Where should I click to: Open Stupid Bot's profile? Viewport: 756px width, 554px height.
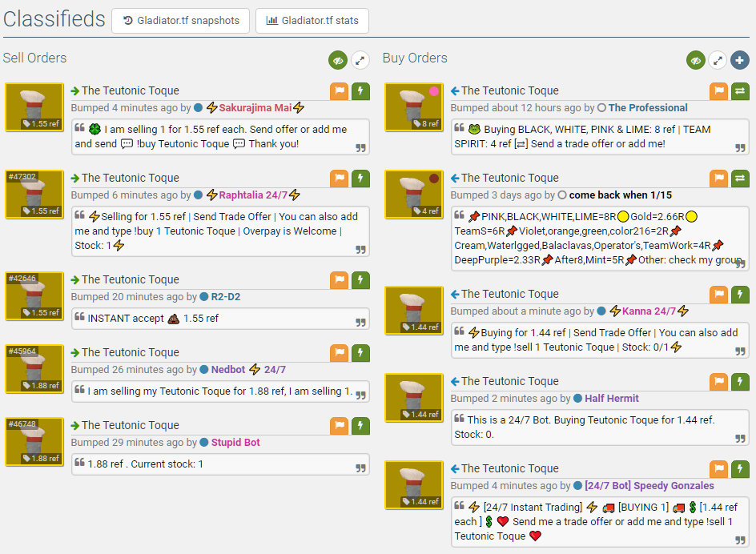tap(235, 443)
